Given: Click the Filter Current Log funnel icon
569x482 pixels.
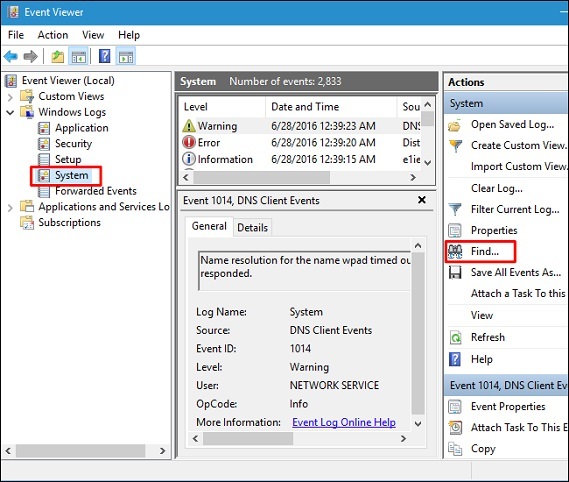Looking at the screenshot, I should tap(455, 209).
